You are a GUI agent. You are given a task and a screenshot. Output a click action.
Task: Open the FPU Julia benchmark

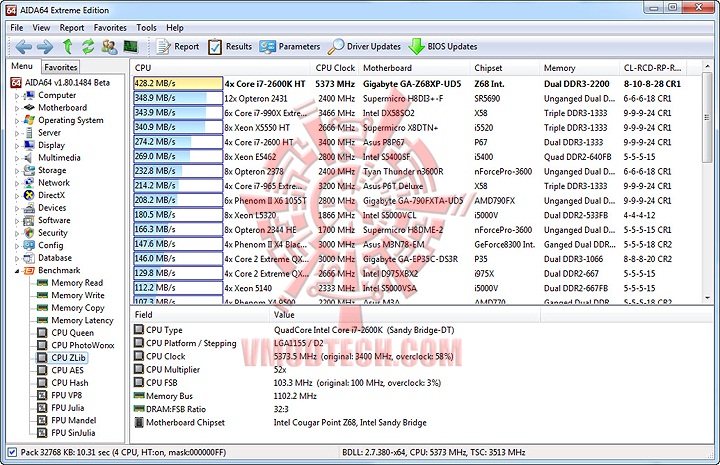click(68, 408)
